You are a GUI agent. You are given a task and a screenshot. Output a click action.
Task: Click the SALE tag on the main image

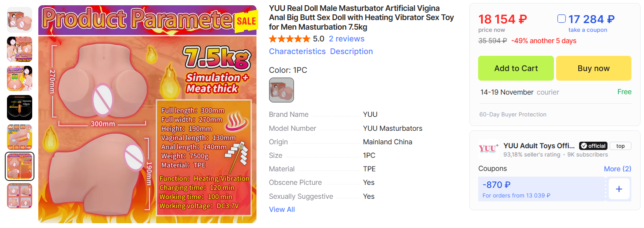coord(246,21)
